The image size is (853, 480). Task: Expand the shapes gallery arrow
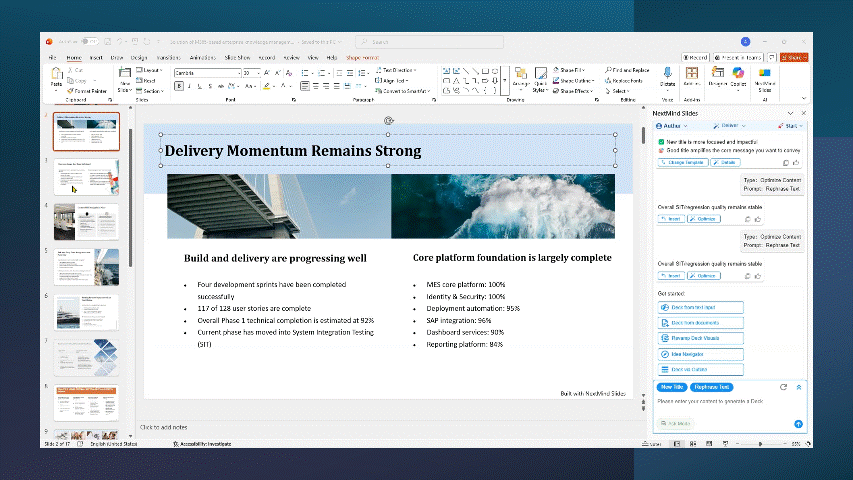click(505, 81)
